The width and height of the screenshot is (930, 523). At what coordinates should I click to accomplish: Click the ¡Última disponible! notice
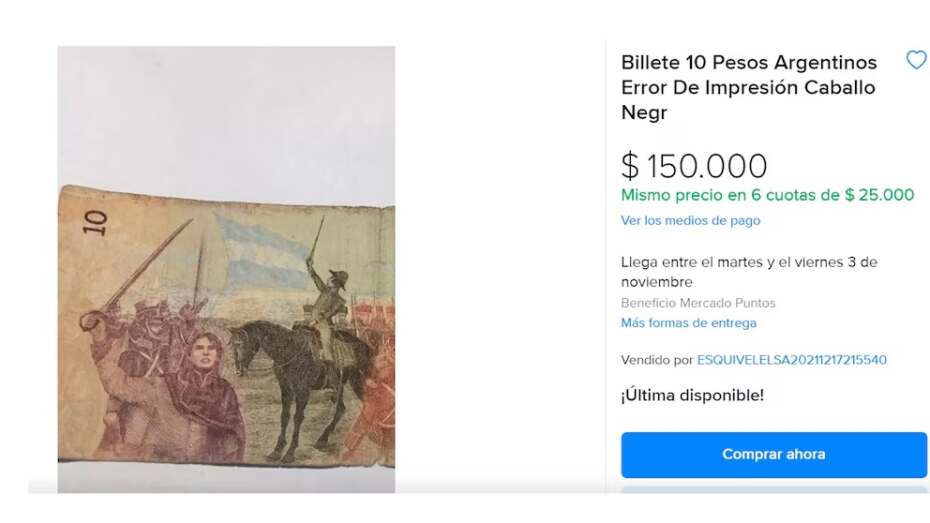[x=692, y=396]
